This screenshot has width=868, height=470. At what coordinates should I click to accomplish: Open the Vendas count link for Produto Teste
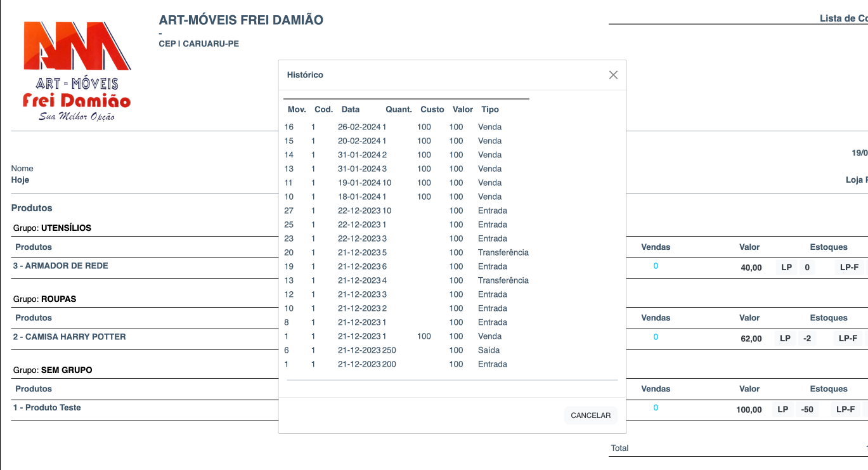[656, 408]
